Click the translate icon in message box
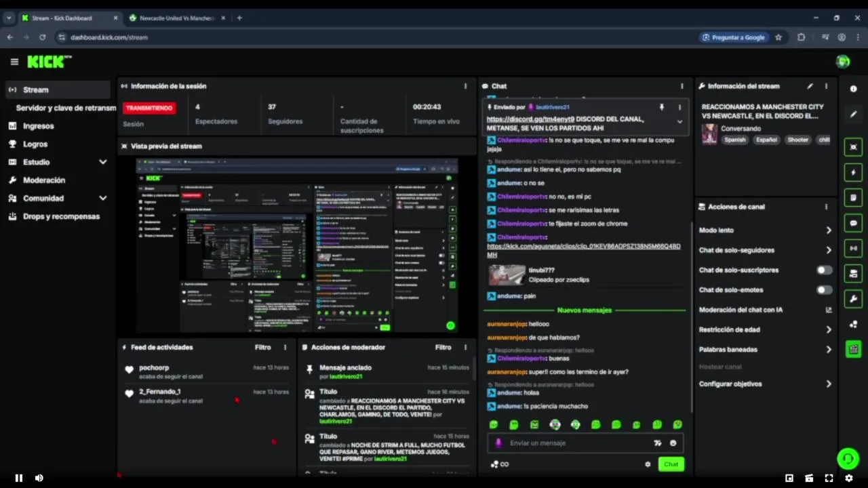This screenshot has width=868, height=488. [657, 443]
